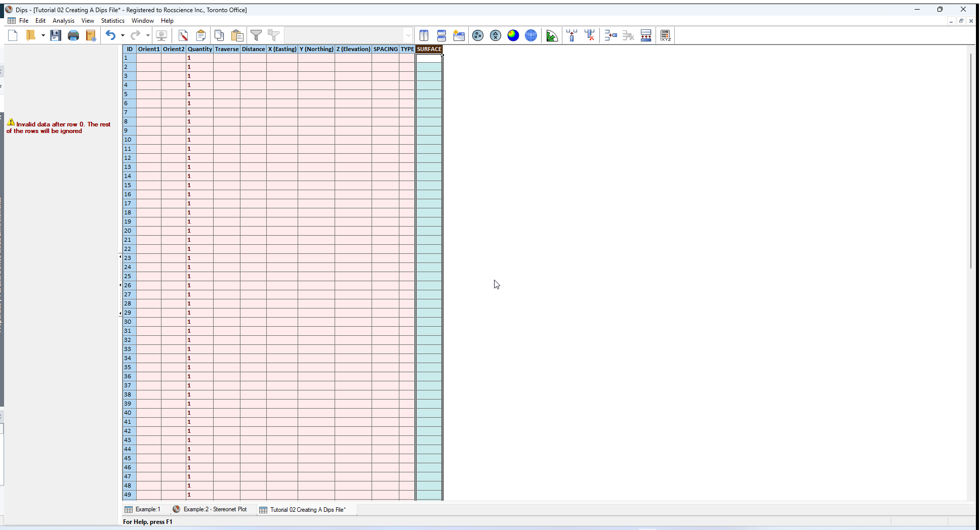Click the add traverse icon
Image resolution: width=980 pixels, height=530 pixels.
point(572,35)
